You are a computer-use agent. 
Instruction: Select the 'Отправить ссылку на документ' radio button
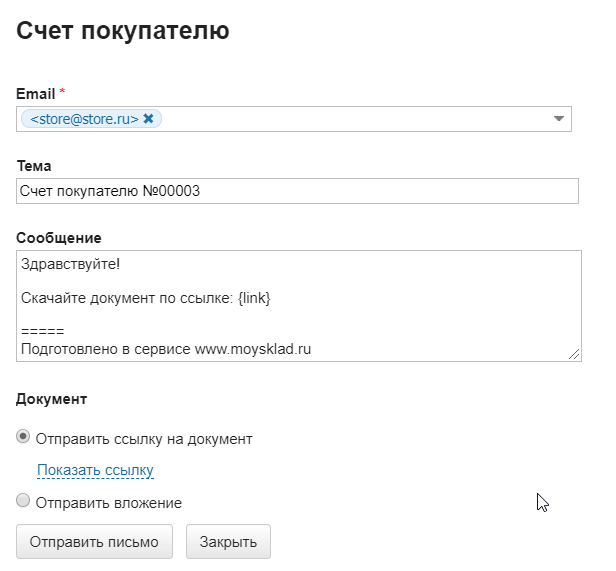click(x=24, y=437)
